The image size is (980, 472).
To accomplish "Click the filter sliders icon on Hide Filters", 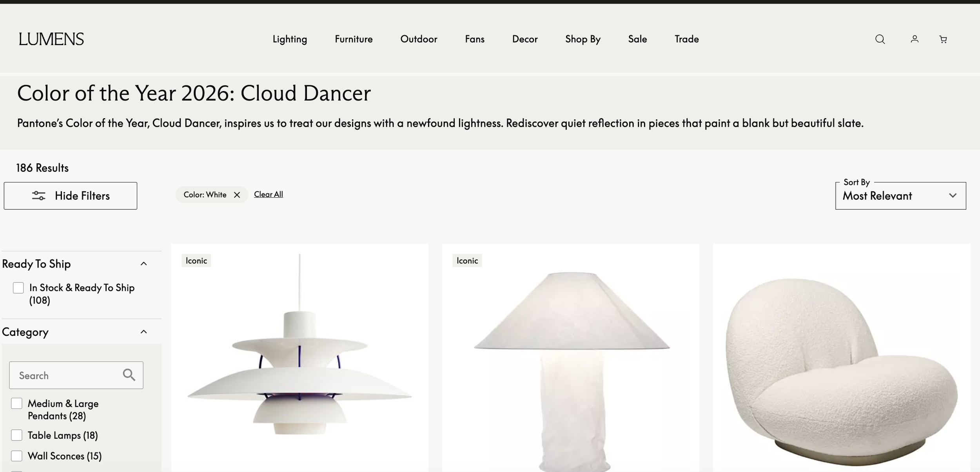I will coord(38,196).
